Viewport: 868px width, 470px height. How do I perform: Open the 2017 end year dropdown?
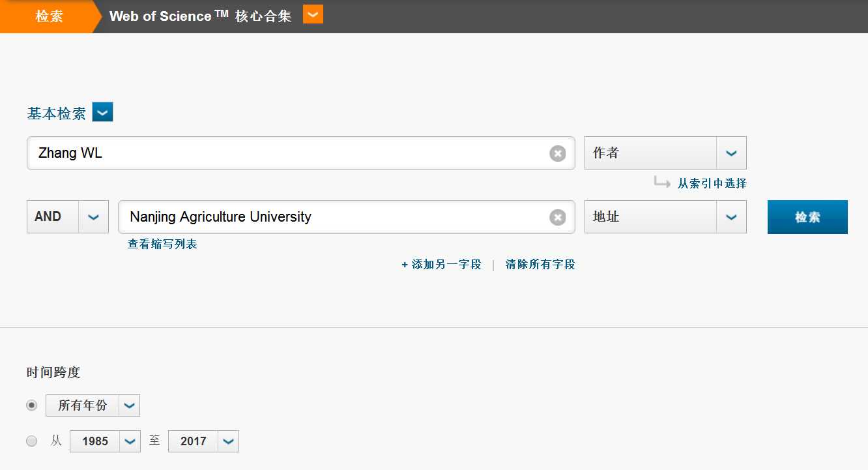click(203, 441)
